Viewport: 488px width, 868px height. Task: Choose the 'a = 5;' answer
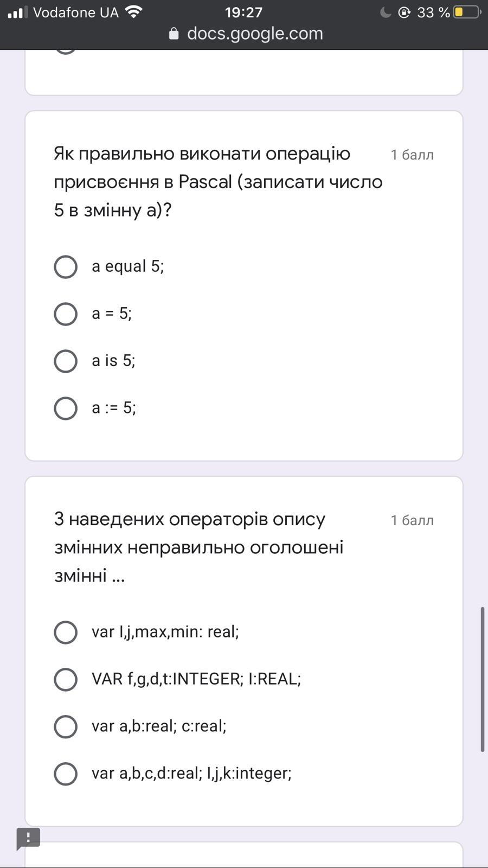coord(66,314)
